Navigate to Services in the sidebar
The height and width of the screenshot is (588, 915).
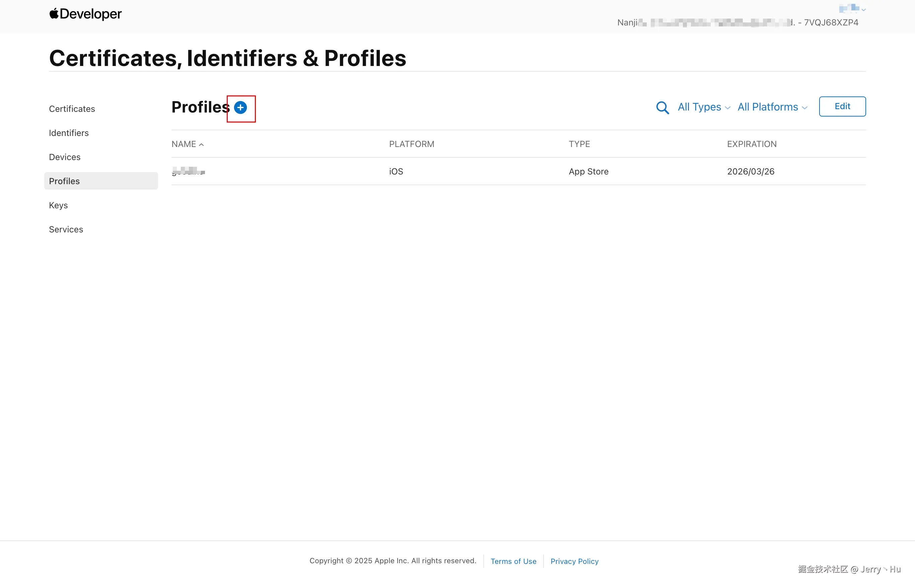[66, 229]
